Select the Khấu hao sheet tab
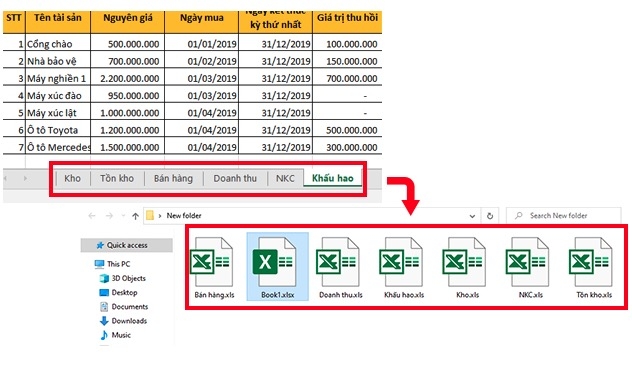632x371 pixels. (333, 178)
